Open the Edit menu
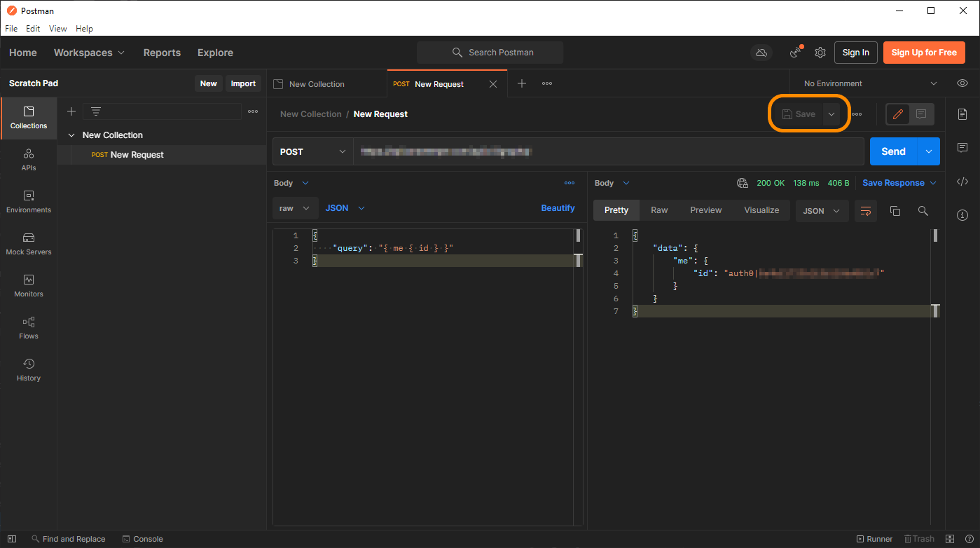This screenshot has width=980, height=548. [33, 29]
